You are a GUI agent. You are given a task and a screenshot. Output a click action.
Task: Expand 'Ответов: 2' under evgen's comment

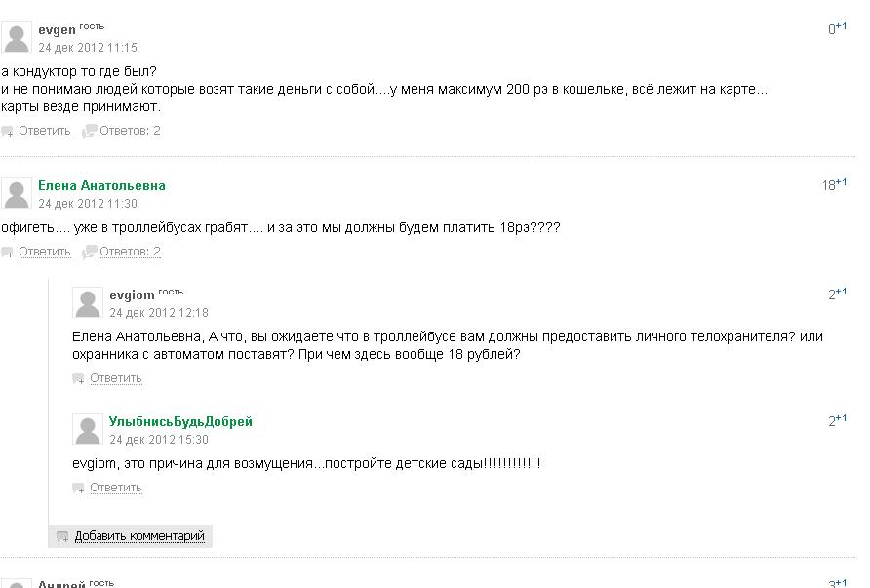click(130, 131)
